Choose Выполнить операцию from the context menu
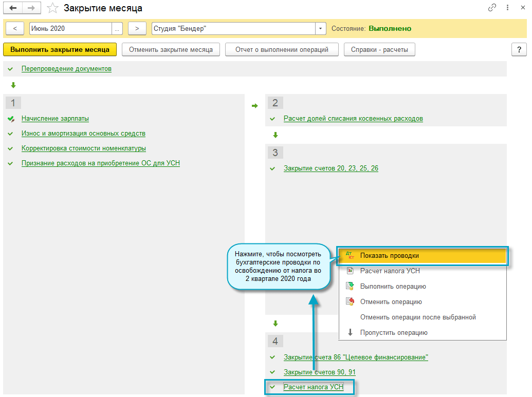This screenshot has height=397, width=532. [423, 287]
